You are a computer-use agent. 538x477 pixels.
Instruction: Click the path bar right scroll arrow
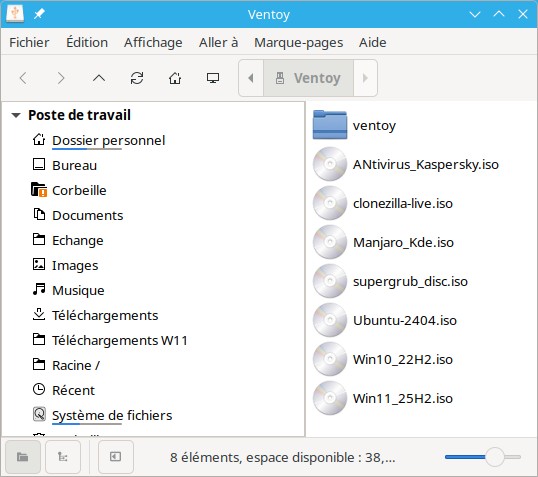click(x=365, y=78)
